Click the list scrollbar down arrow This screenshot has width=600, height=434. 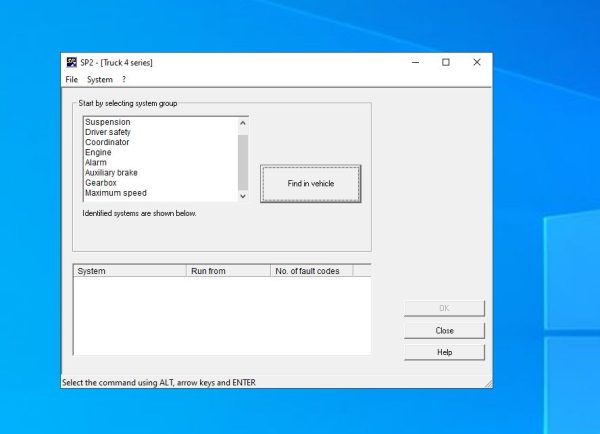point(243,196)
